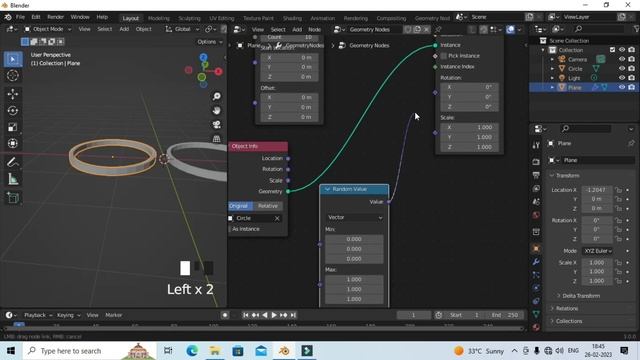The image size is (640, 360).
Task: Hide the Plane object in outliner
Action: 622,87
